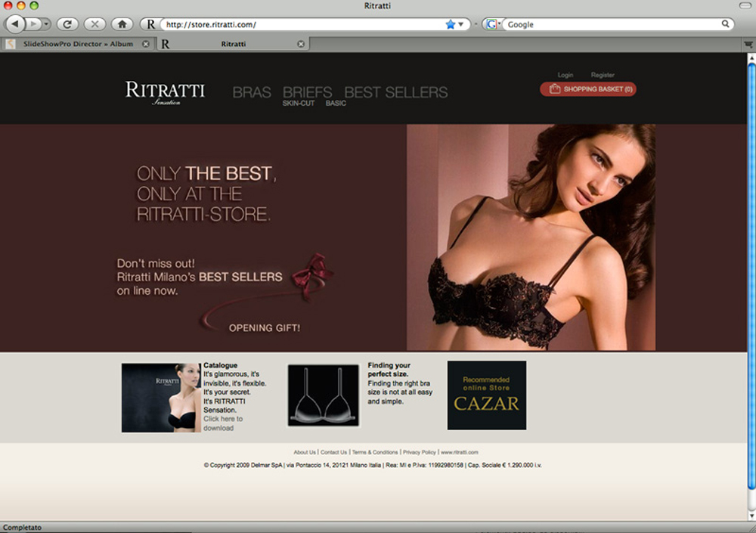Select the Ritratti browser tab
Viewport: 756px width, 533px height.
[x=234, y=44]
